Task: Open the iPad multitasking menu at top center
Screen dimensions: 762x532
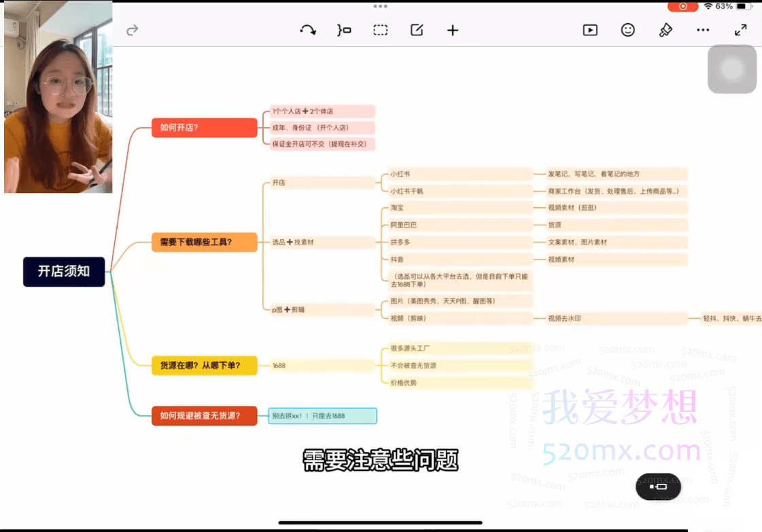Action: coord(381,7)
